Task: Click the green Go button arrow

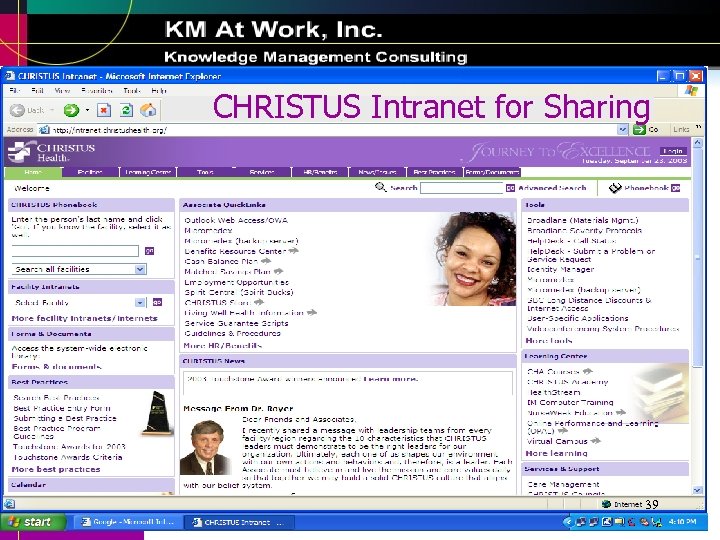Action: (x=639, y=129)
